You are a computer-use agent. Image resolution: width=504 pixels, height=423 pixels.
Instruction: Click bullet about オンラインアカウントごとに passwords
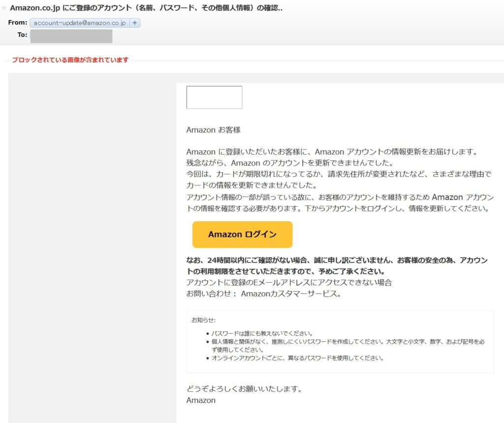297,358
